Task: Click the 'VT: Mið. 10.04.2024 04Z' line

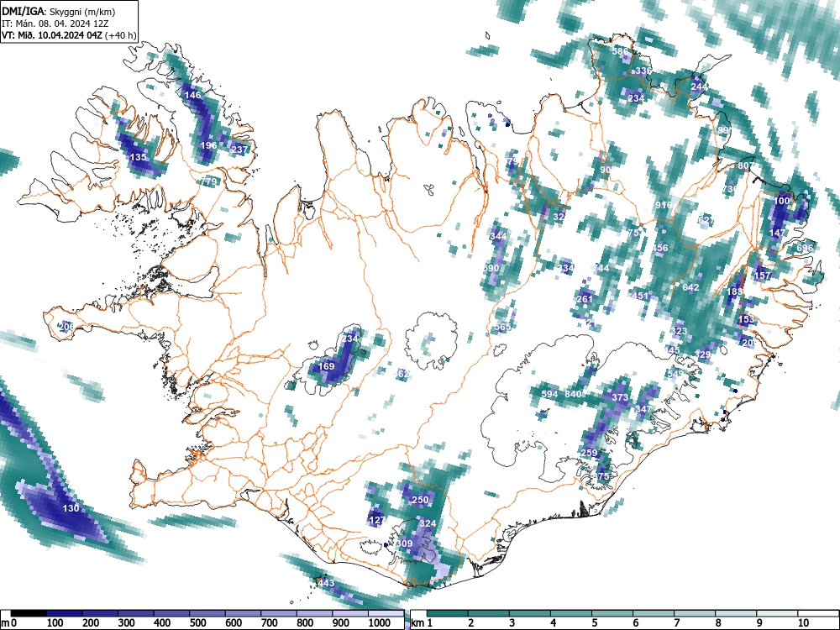Action: click(x=52, y=36)
